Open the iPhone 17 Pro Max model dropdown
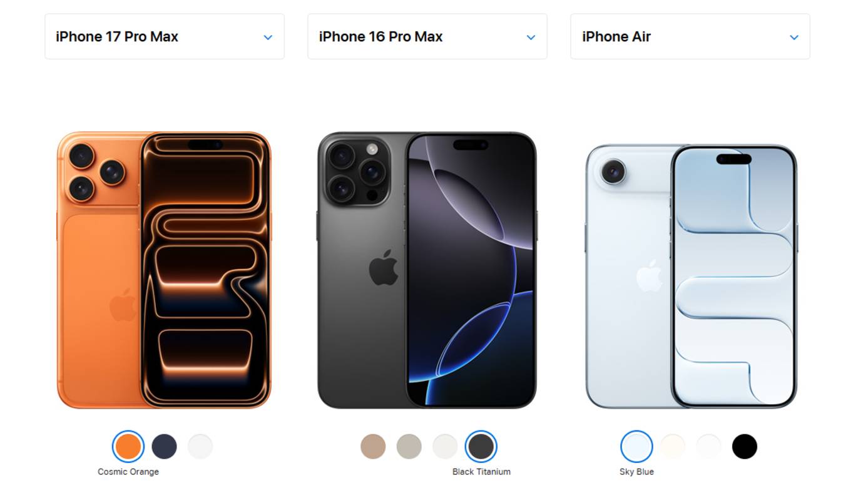 pos(165,36)
